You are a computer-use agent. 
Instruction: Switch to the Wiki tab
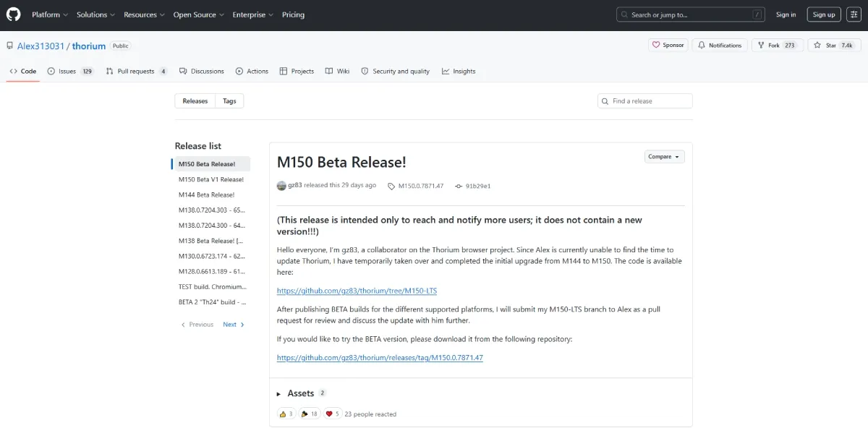click(x=337, y=71)
